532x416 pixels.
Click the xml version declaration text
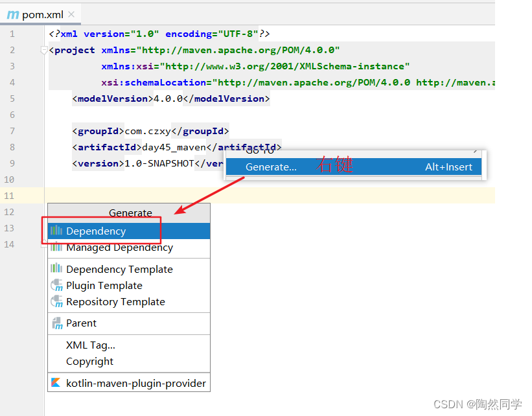pyautogui.click(x=159, y=34)
